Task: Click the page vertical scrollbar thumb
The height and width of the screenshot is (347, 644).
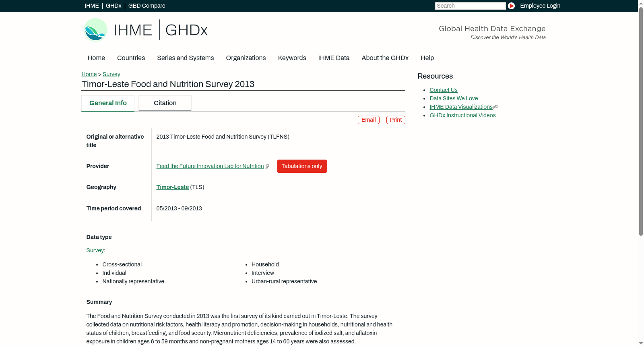Action: click(641, 121)
